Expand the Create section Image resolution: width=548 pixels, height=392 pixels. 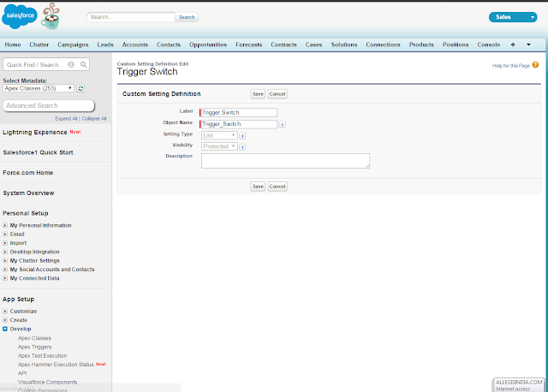coord(5,320)
